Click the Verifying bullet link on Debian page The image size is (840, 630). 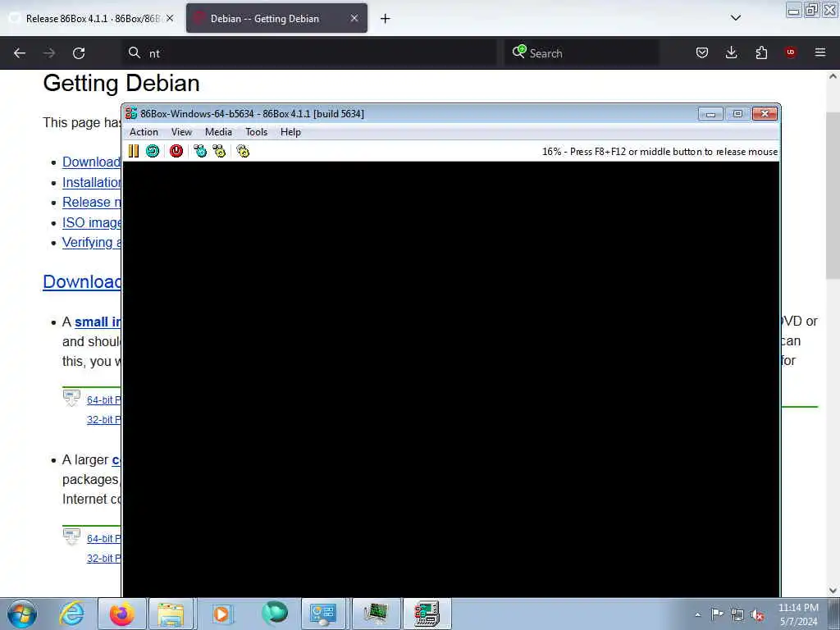pyautogui.click(x=92, y=242)
